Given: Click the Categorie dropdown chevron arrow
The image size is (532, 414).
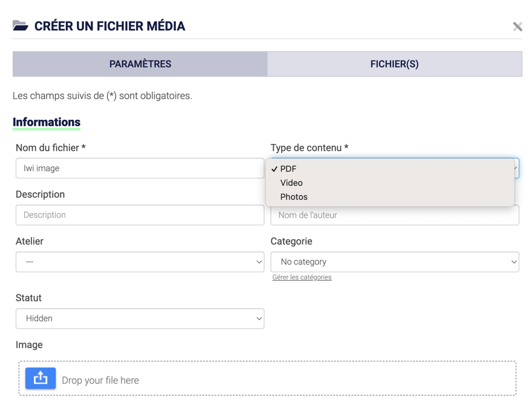Looking at the screenshot, I should pyautogui.click(x=514, y=262).
